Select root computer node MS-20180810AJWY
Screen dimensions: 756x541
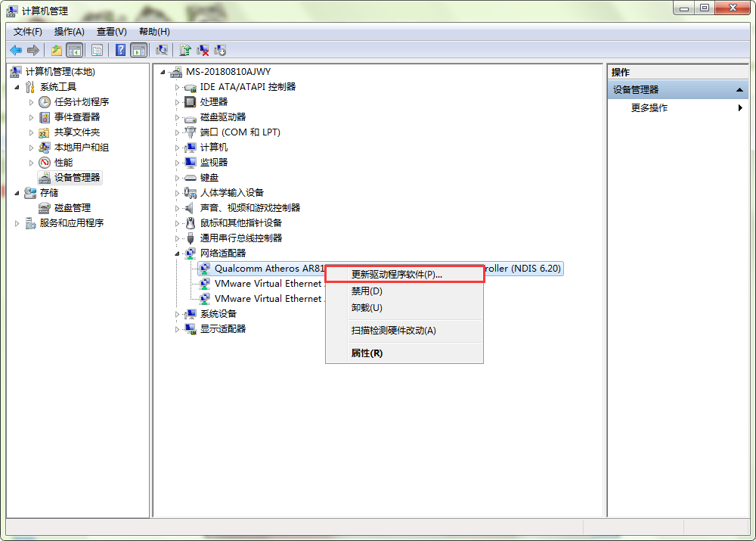click(x=228, y=72)
